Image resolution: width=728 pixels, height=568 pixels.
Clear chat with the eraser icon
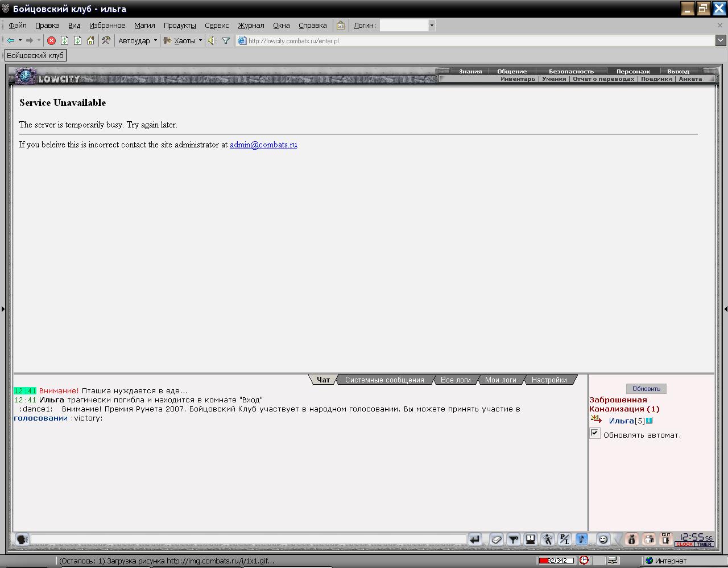(x=497, y=539)
